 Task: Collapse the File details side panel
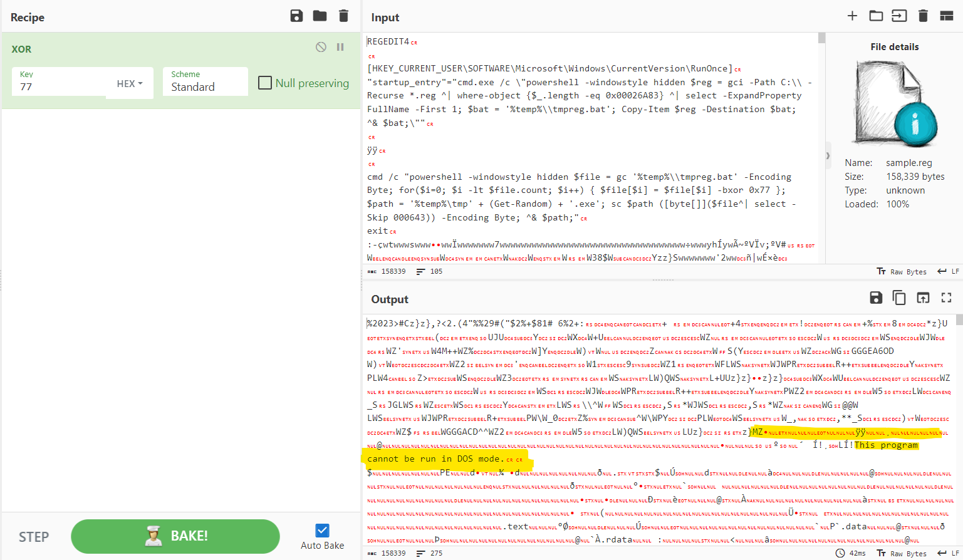(828, 155)
